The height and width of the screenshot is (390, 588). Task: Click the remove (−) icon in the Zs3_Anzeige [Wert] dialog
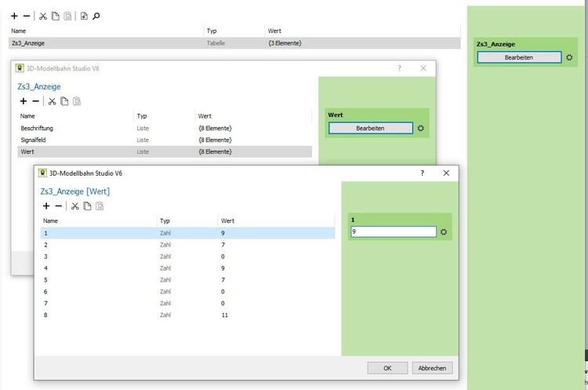tap(59, 206)
